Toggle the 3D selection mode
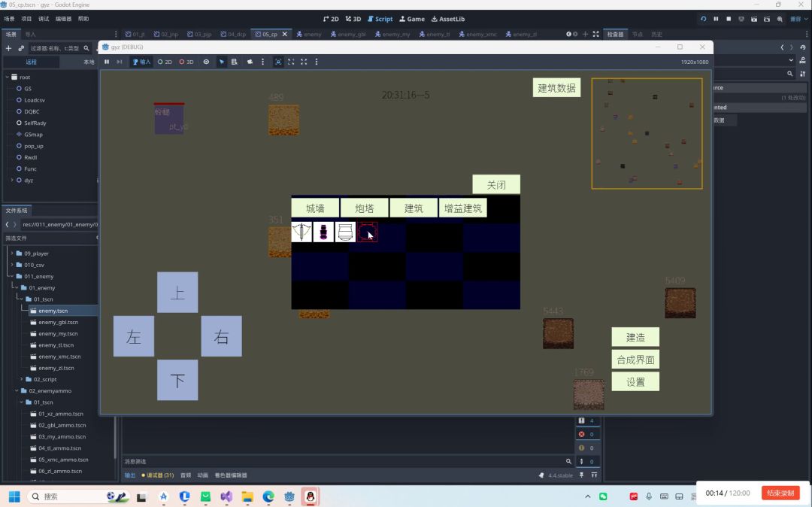Image resolution: width=812 pixels, height=507 pixels. click(x=186, y=62)
